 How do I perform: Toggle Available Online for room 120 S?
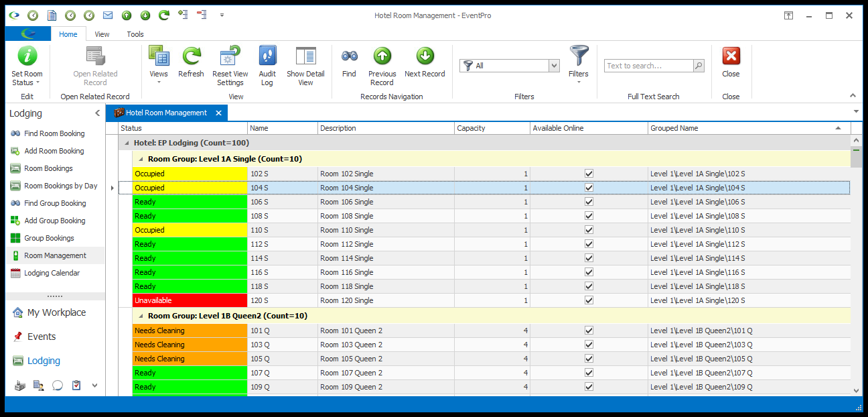pos(589,300)
